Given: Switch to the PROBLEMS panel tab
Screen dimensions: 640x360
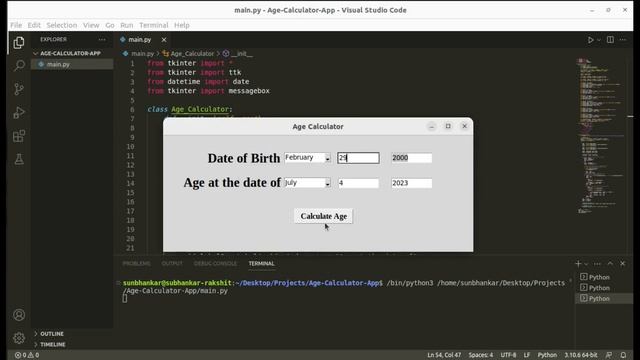Looking at the screenshot, I should pos(136,264).
